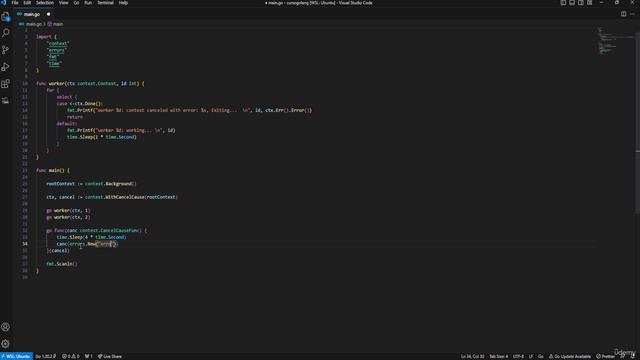640x360 pixels.
Task: Click the unsaved dot on main.go tab
Action: click(x=49, y=14)
